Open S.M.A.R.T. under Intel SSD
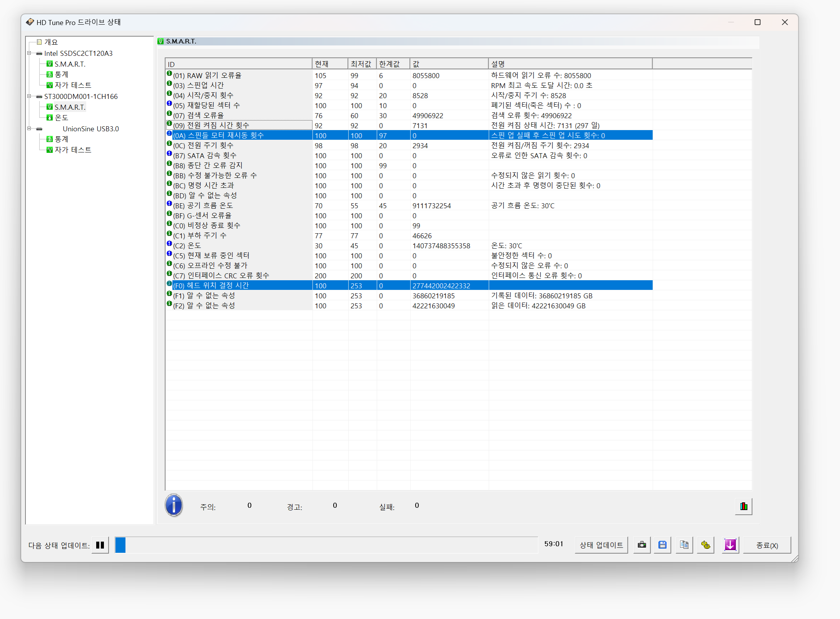This screenshot has width=840, height=619. (x=70, y=64)
